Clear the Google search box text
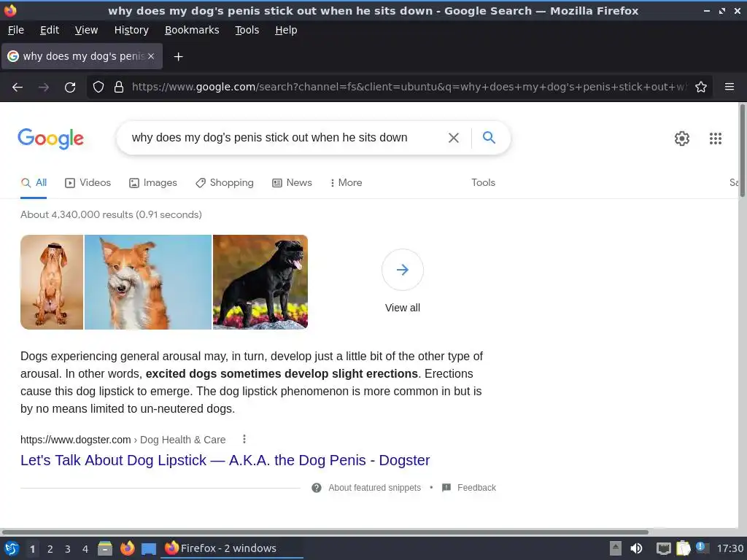The width and height of the screenshot is (747, 560). (454, 138)
